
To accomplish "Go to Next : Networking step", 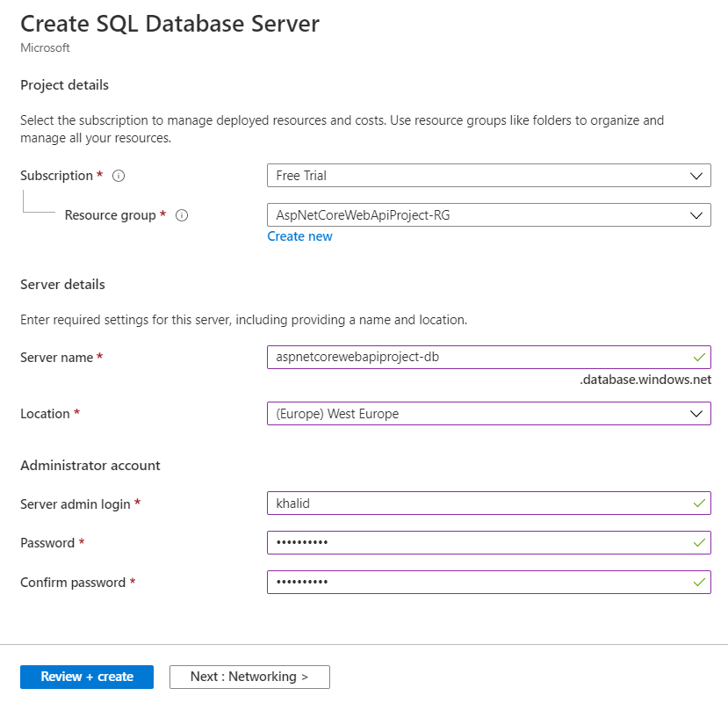I will pos(249,677).
